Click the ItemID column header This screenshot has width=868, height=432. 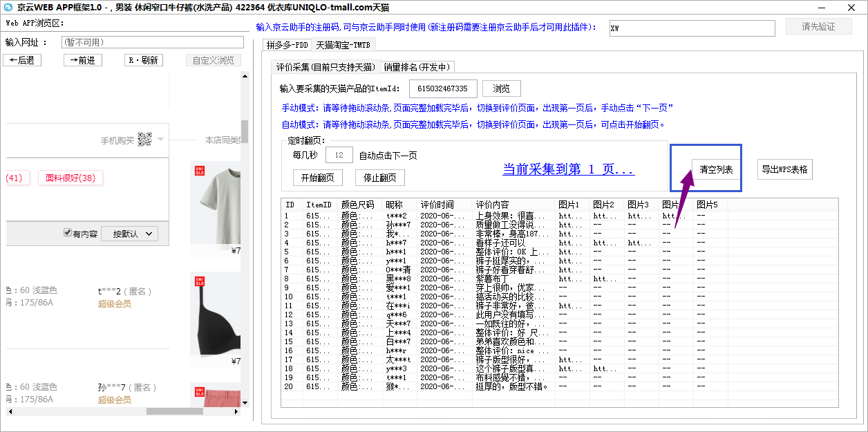(x=320, y=205)
